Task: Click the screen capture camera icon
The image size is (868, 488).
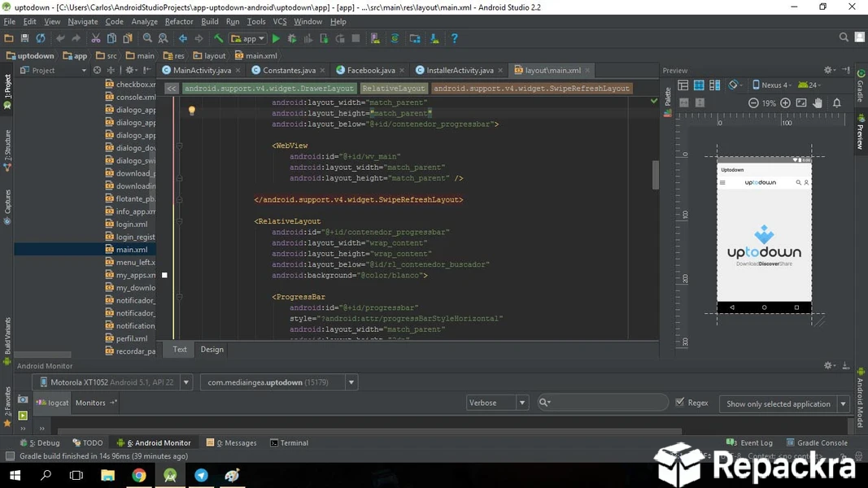Action: pyautogui.click(x=23, y=399)
